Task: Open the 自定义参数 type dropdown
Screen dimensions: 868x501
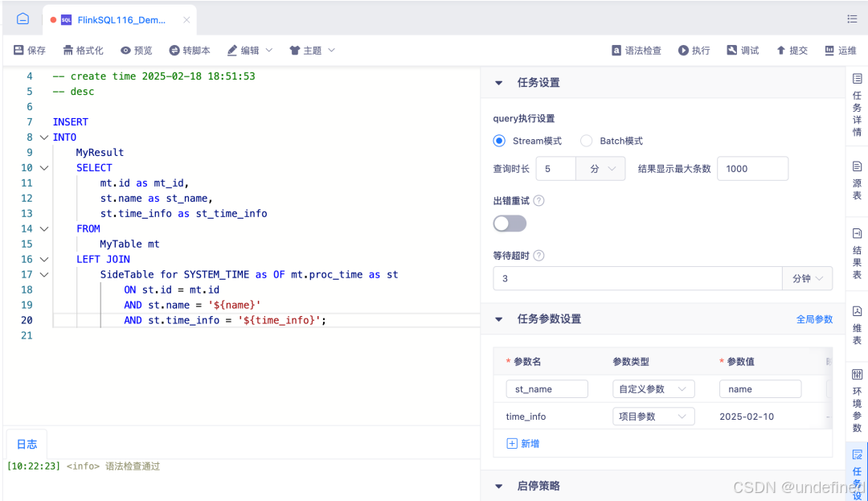Action: 653,389
